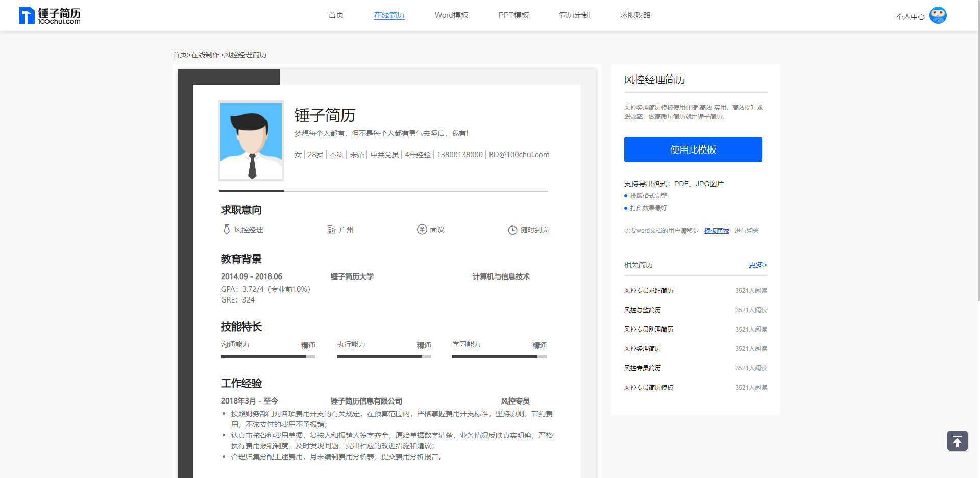Screen dimensions: 980x478
Task: Open the 简历定制 navigation item
Action: tap(574, 15)
